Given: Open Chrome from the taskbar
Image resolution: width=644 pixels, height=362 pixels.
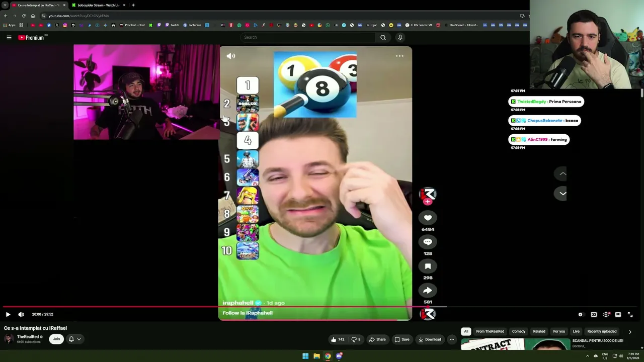Looking at the screenshot, I should click(328, 356).
